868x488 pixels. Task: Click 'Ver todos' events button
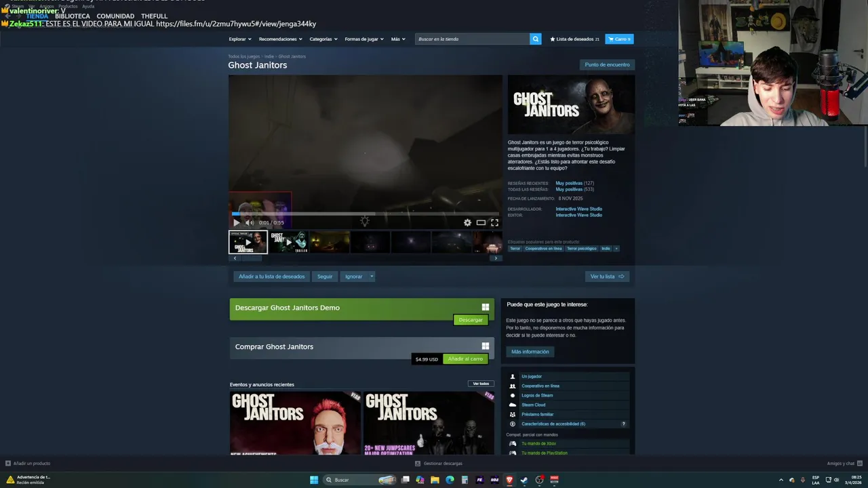coord(481,384)
